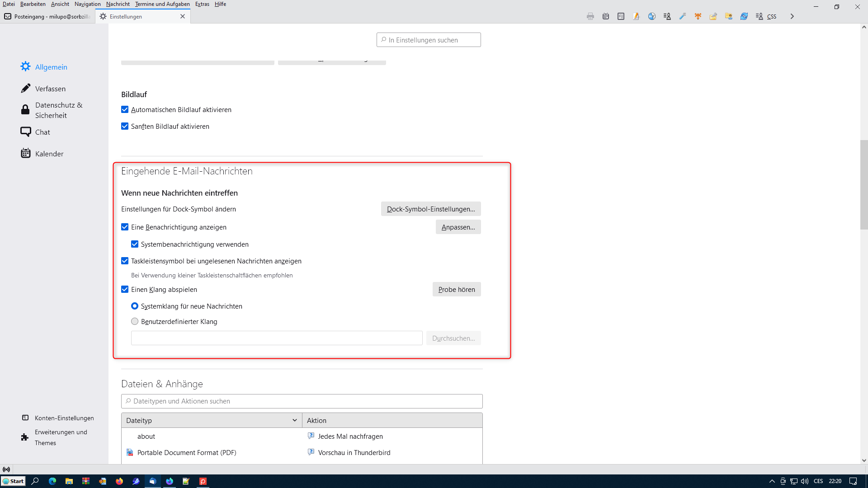Image resolution: width=868 pixels, height=488 pixels.
Task: Select Benutzerdefinierter Klang radio button
Action: (135, 322)
